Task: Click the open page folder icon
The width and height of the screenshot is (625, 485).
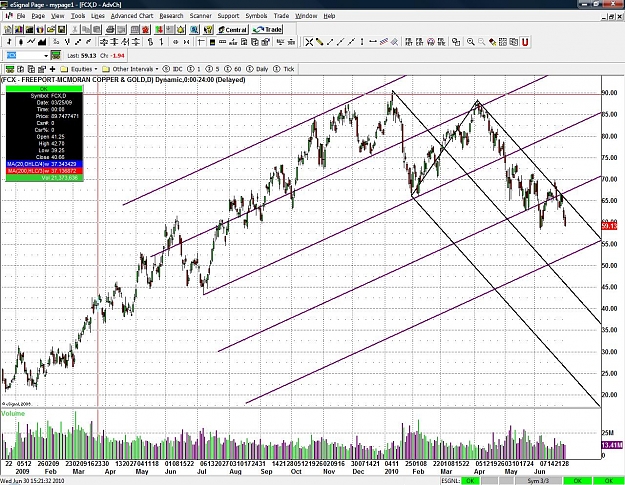Action: [51, 29]
